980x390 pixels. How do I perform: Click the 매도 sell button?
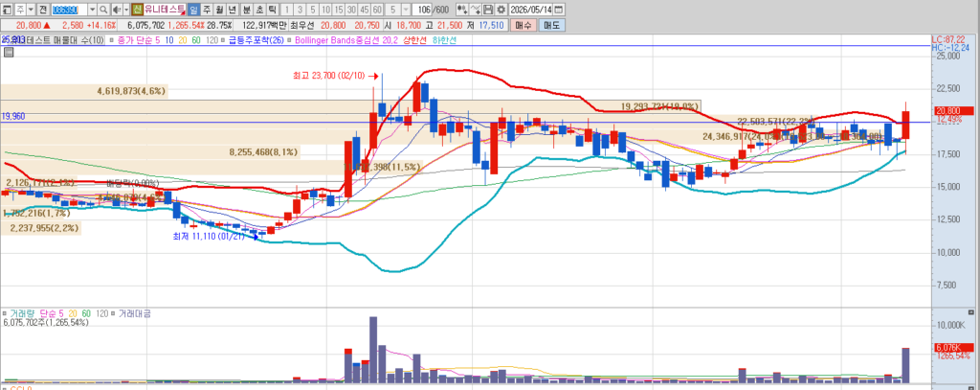click(x=552, y=25)
